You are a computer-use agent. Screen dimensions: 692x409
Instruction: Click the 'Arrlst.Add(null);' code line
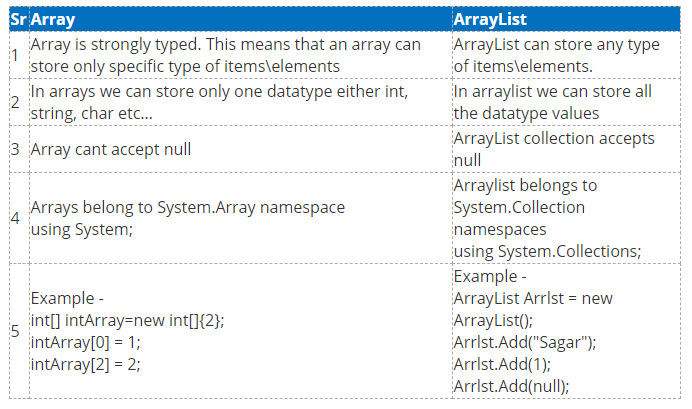click(511, 386)
